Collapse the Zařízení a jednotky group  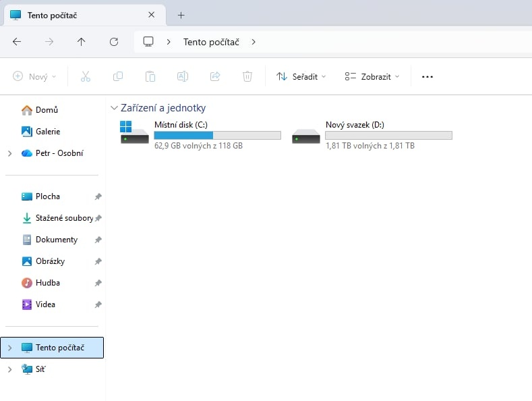[x=113, y=108]
